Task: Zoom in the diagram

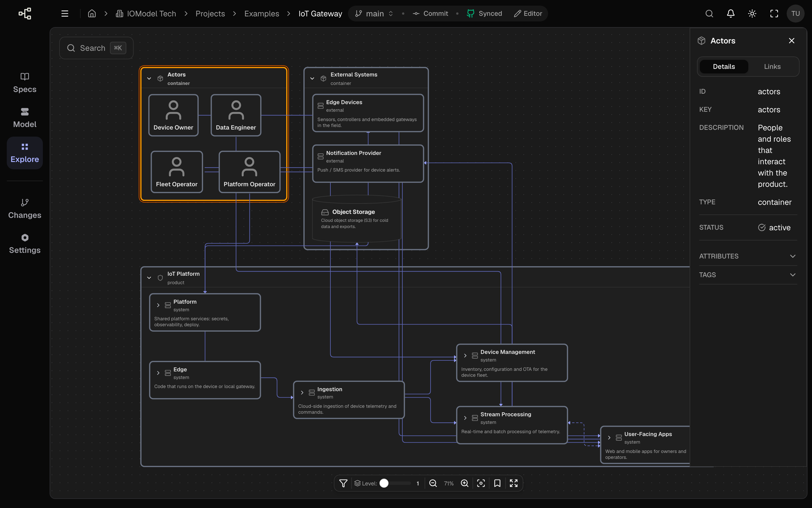Action: [465, 483]
